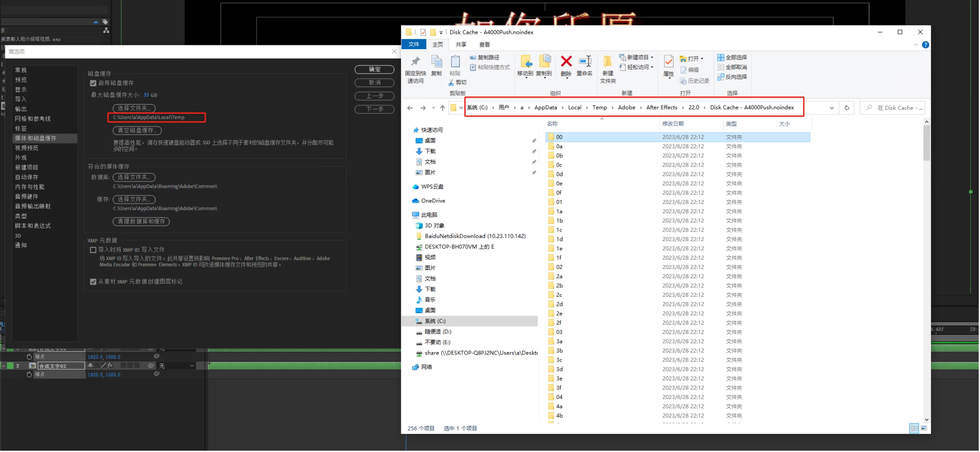Enable 导入时将 XMP ID 写入文件 checkbox
This screenshot has width=980, height=452.
click(93, 250)
